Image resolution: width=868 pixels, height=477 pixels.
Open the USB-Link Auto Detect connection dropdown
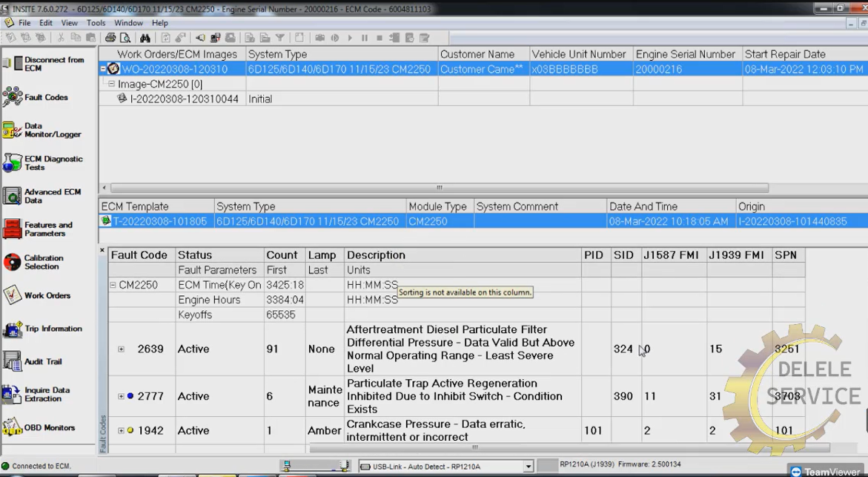pyautogui.click(x=528, y=467)
